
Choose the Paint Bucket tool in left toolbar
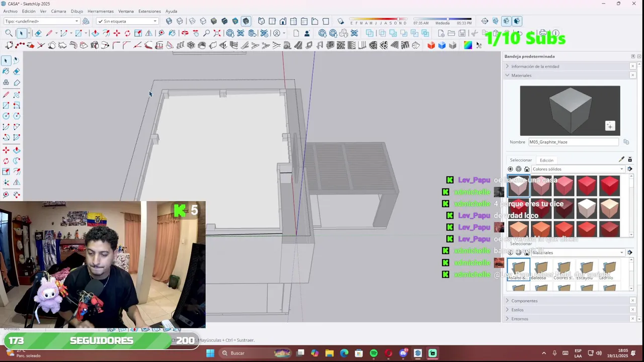(x=6, y=71)
